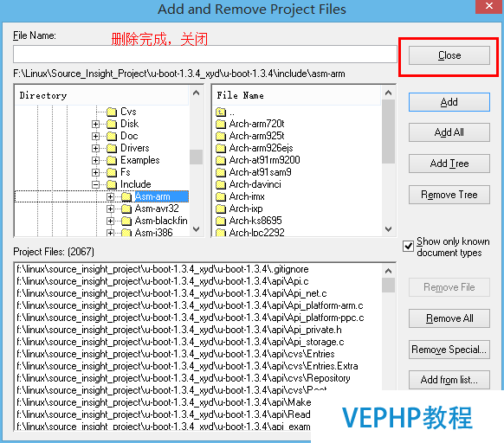Click the parent directory ".." folder icon

pos(221,112)
